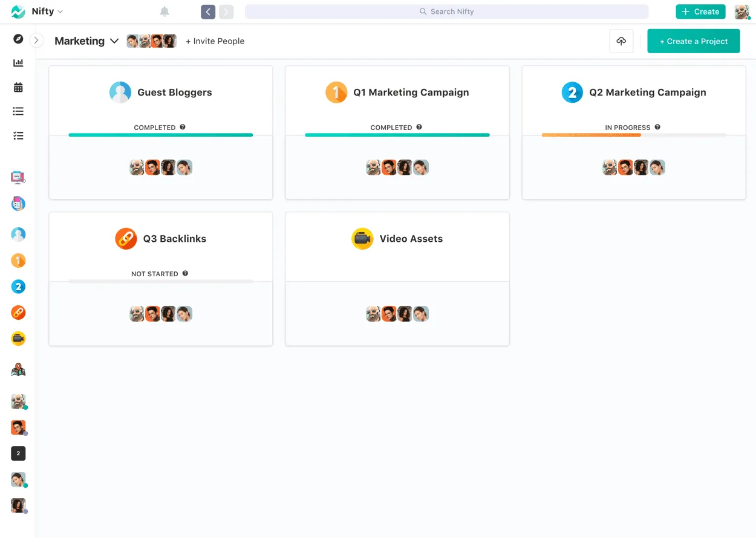Click the Create a Project button
The width and height of the screenshot is (756, 538).
(693, 41)
